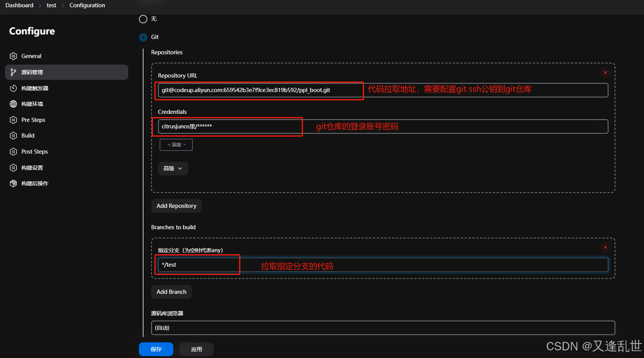The image size is (644, 358).
Task: Click the Pre Steps gear icon
Action: click(13, 120)
